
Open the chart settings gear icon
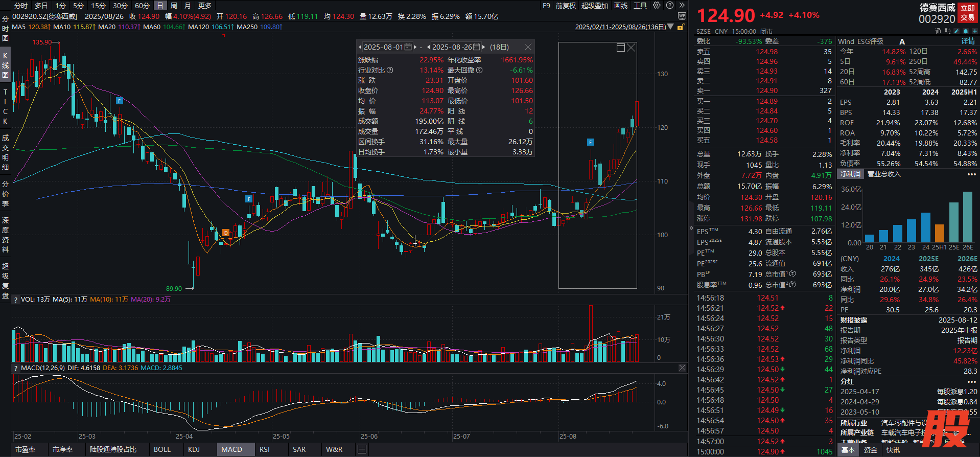(x=657, y=6)
